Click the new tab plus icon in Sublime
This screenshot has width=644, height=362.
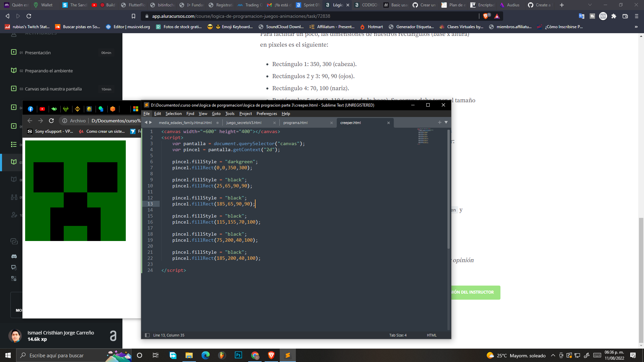[440, 122]
